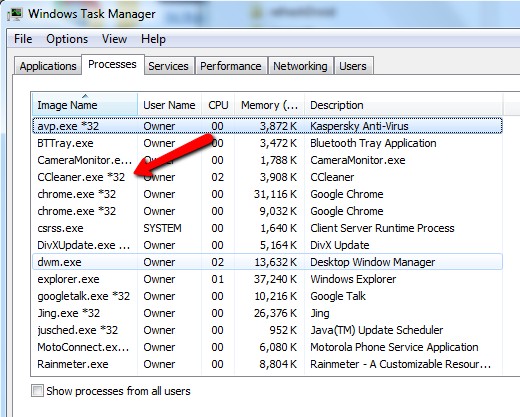Sort by the User Name column header
The height and width of the screenshot is (417, 520).
coord(169,105)
